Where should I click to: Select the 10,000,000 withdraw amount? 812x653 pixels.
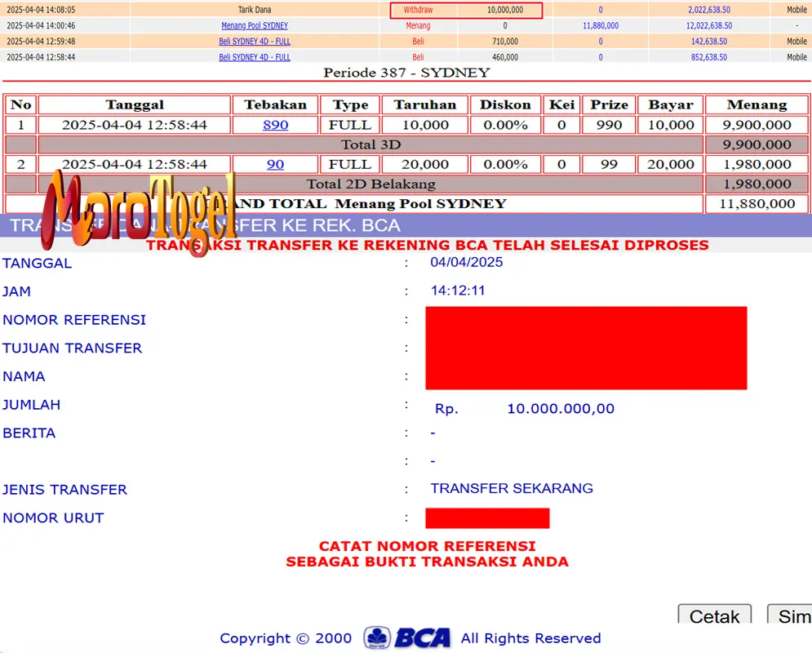coord(505,10)
